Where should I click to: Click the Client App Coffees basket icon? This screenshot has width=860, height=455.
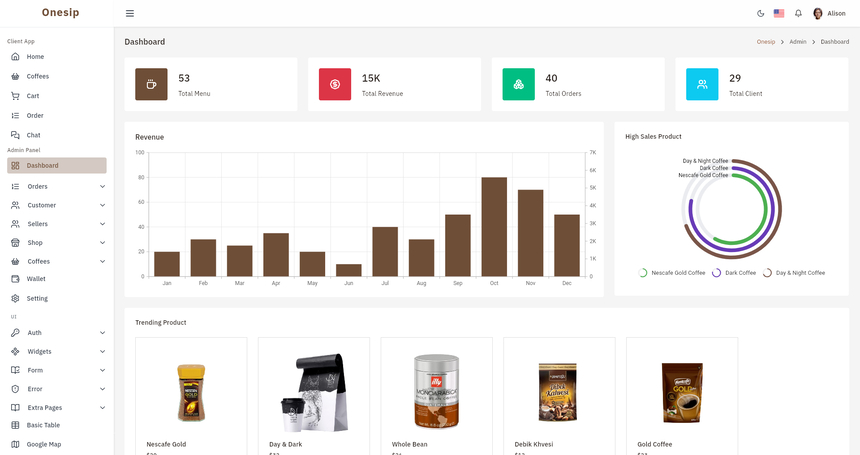pyautogui.click(x=15, y=76)
